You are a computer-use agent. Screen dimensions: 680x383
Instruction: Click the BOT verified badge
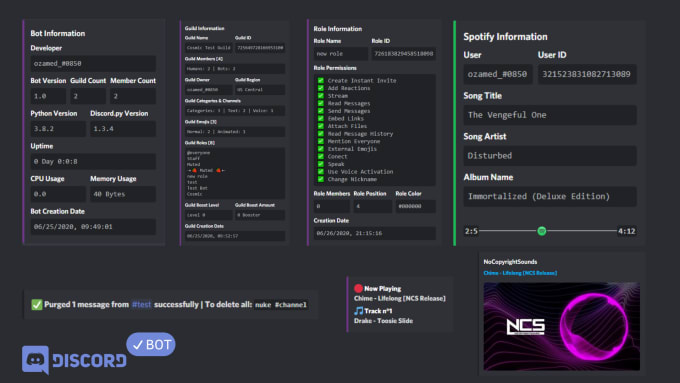151,344
